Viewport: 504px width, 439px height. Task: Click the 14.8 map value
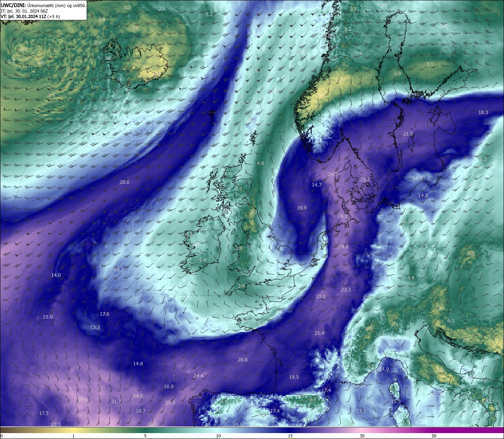138,364
